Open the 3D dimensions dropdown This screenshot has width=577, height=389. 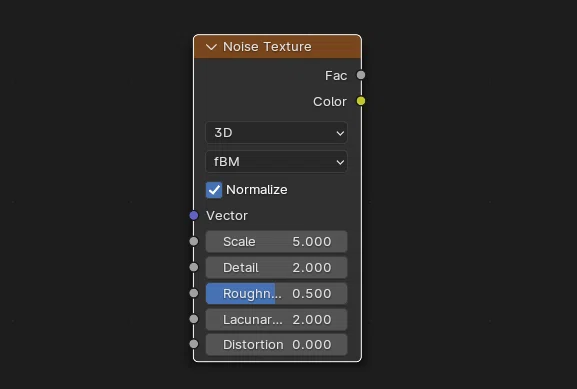[276, 132]
